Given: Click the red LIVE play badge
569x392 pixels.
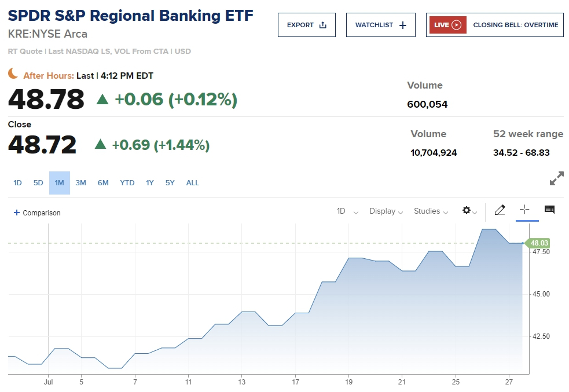Looking at the screenshot, I should [x=447, y=25].
